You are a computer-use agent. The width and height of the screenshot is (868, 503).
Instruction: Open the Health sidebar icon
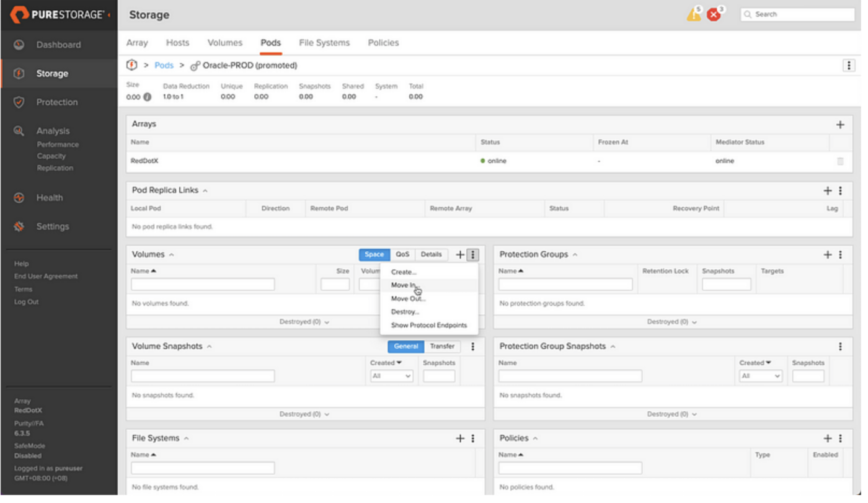(19, 198)
